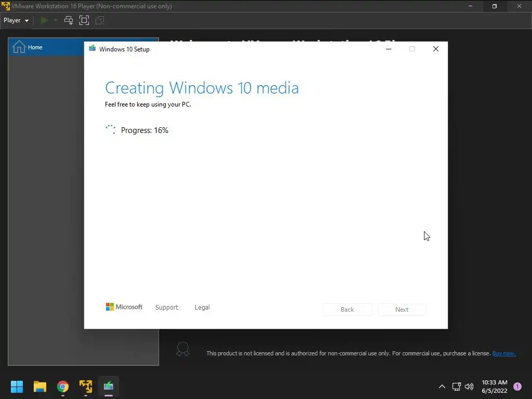Open File Explorer from taskbar
The image size is (532, 399).
tap(39, 387)
